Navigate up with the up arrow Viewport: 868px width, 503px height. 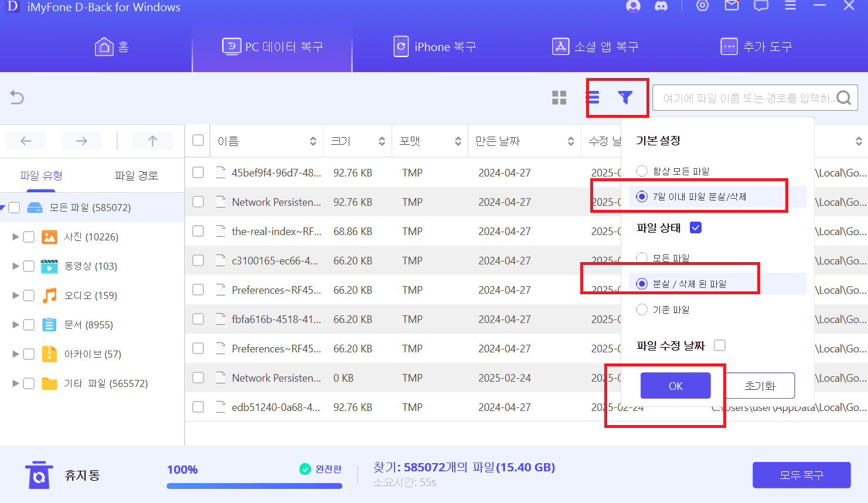[x=152, y=141]
